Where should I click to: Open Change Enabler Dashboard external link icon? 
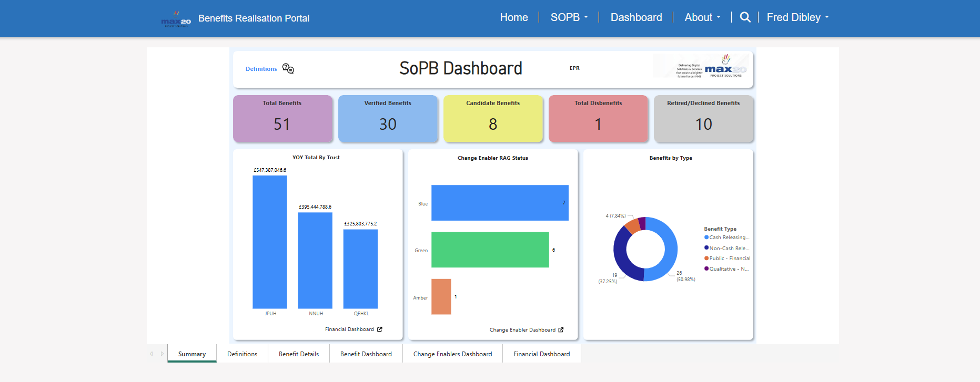click(561, 330)
